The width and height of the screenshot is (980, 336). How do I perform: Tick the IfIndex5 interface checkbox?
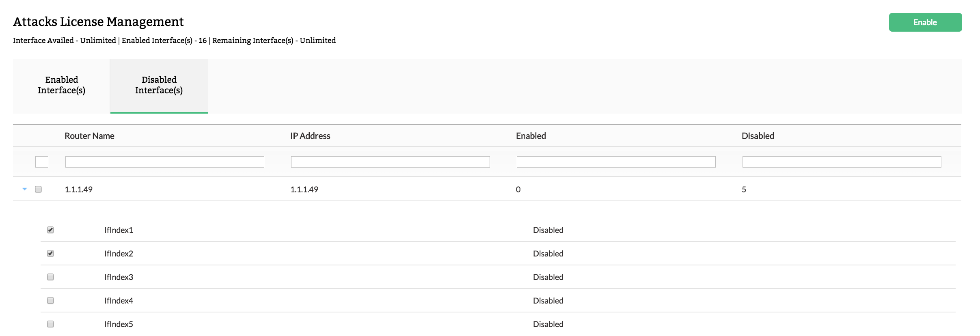(x=50, y=324)
